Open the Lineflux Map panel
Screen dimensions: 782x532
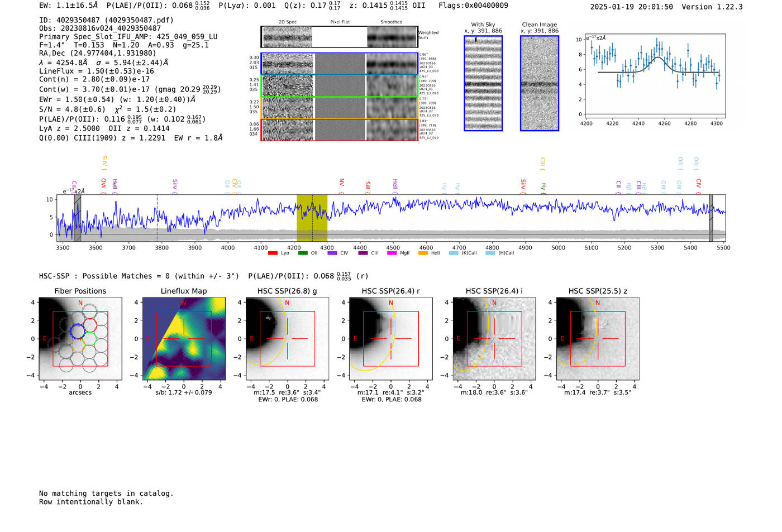184,338
